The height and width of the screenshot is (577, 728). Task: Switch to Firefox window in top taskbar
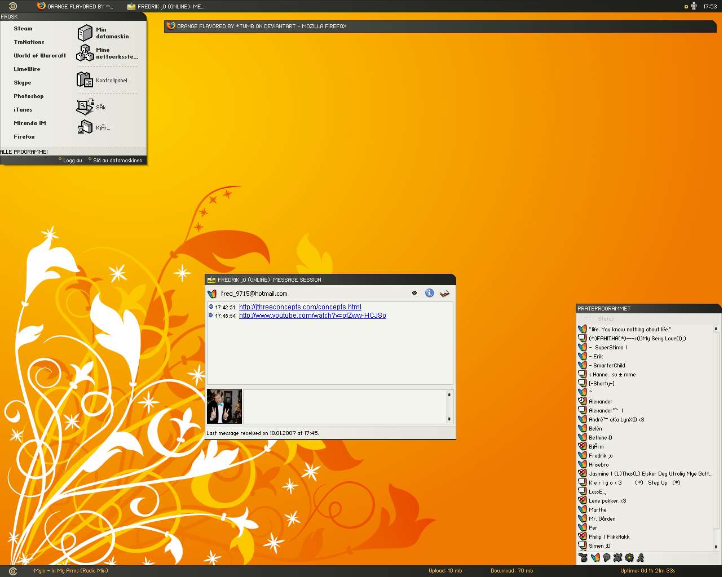tap(76, 6)
